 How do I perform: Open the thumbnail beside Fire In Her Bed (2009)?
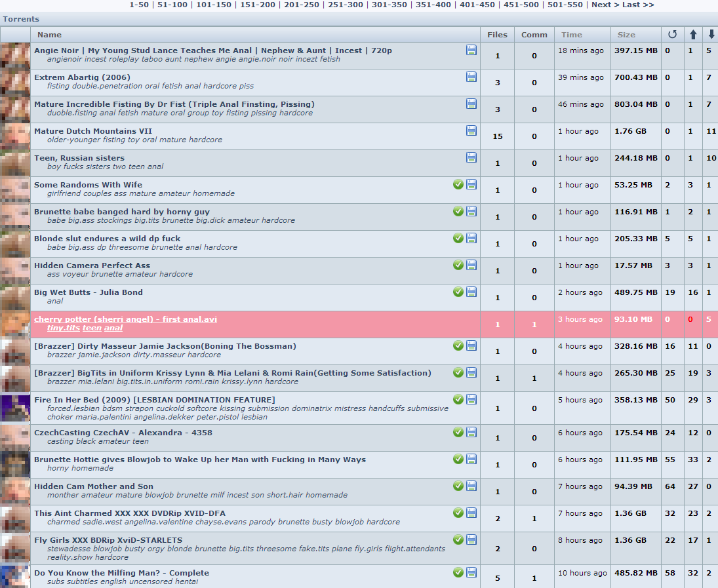[x=16, y=408]
